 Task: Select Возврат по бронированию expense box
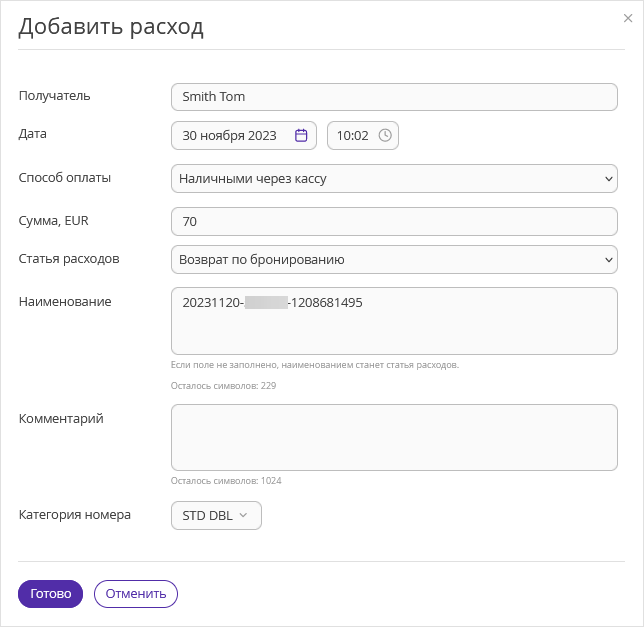click(394, 260)
